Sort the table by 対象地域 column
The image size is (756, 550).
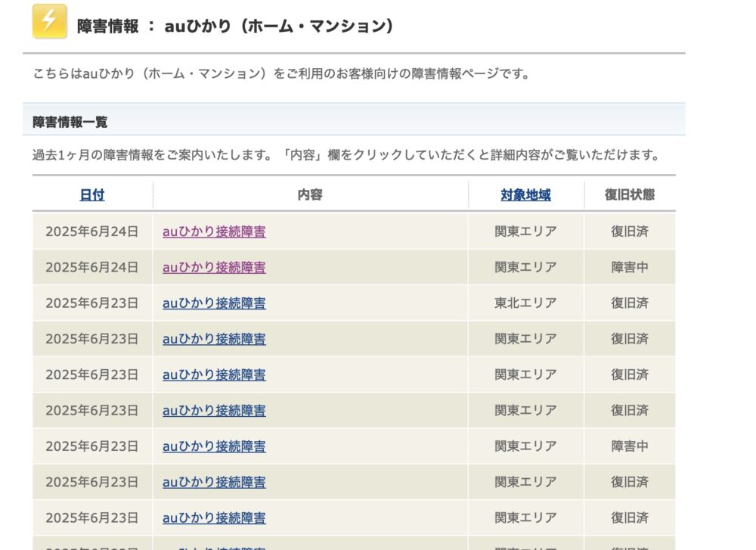[525, 195]
